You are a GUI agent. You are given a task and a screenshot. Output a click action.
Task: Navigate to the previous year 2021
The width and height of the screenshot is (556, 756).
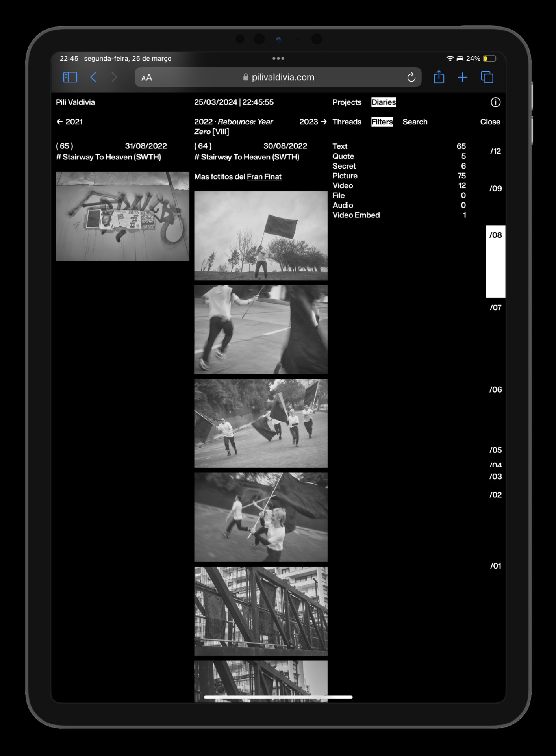click(70, 122)
